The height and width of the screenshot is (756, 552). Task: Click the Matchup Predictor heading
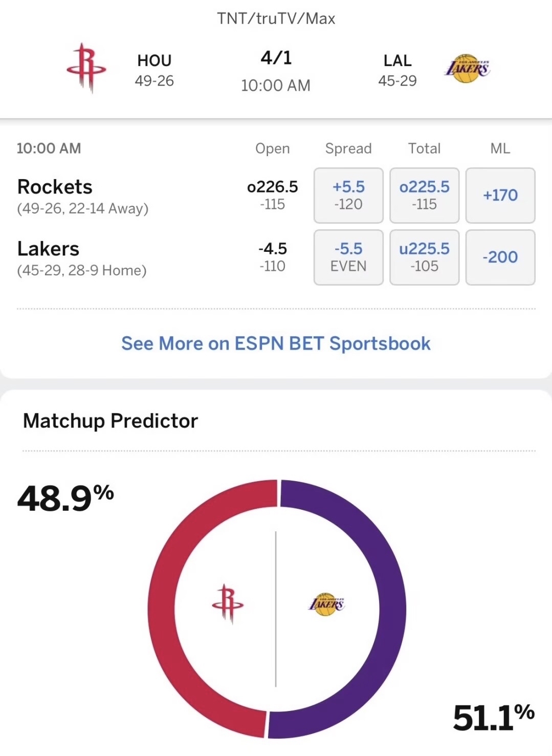tap(111, 421)
